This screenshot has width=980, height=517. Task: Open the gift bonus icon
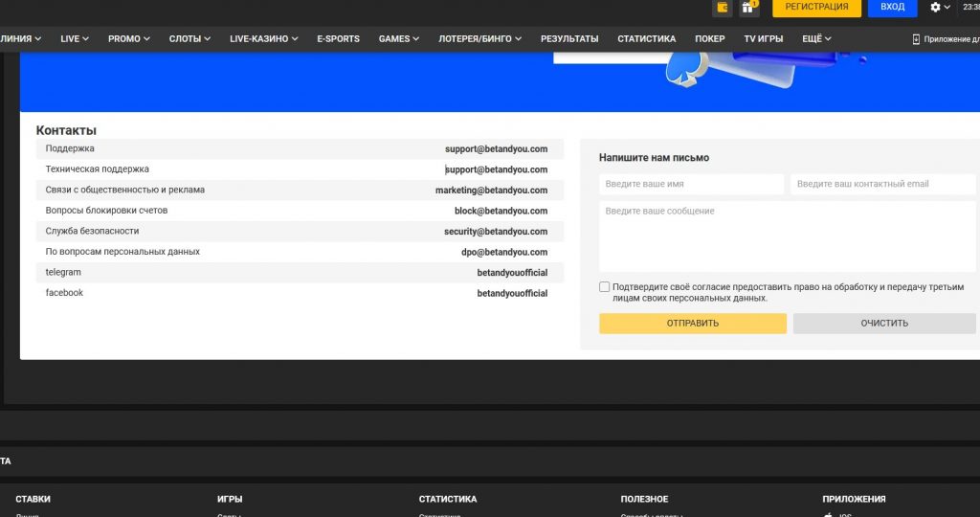748,8
